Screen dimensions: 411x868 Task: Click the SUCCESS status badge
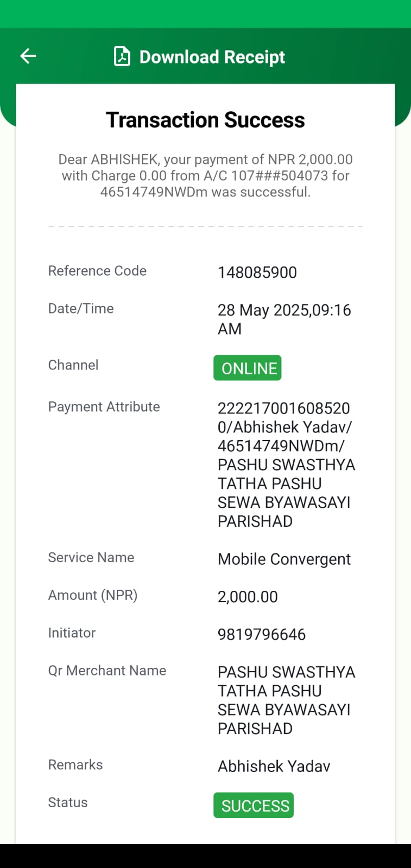(254, 806)
